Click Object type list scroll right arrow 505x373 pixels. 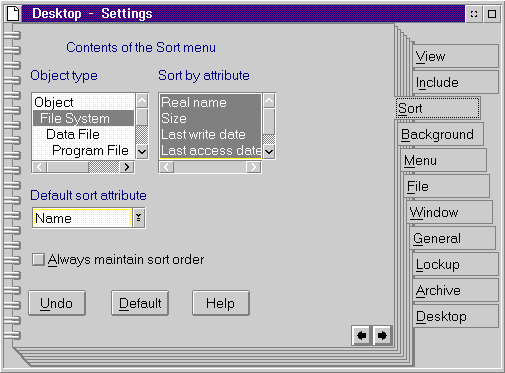click(x=127, y=167)
